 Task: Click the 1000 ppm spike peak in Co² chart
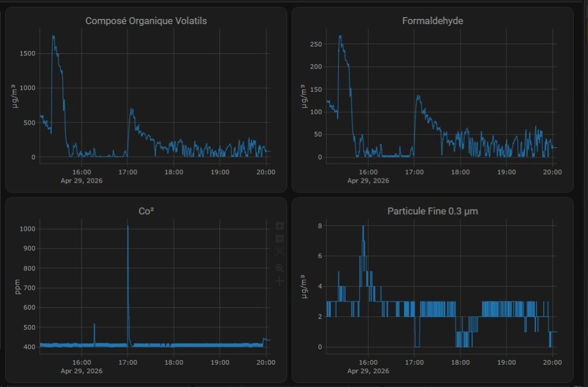[x=127, y=226]
